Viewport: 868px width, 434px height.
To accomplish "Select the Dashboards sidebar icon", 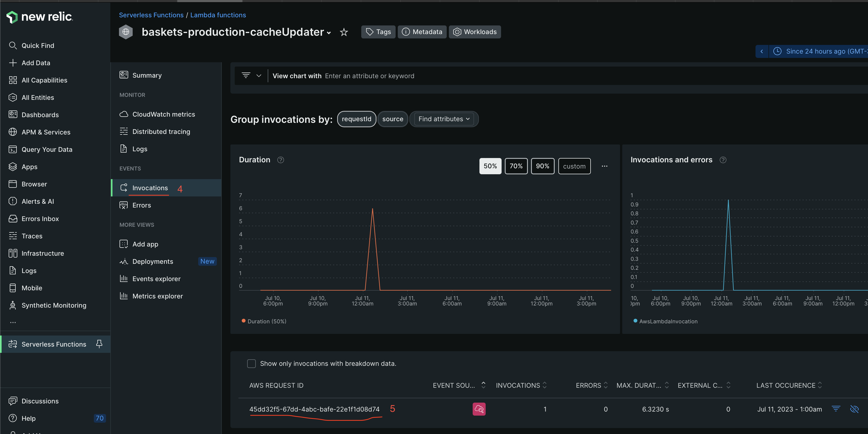I will [x=12, y=115].
